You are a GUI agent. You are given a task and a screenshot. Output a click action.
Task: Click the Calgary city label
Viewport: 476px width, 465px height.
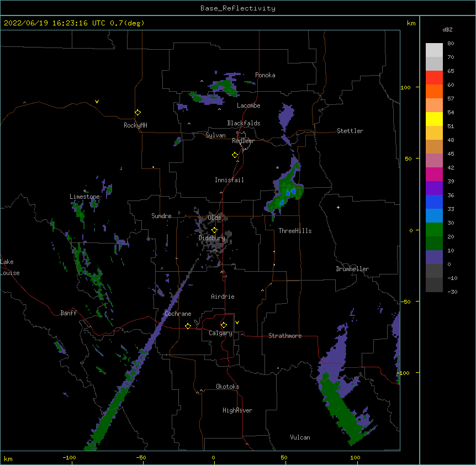coord(220,333)
